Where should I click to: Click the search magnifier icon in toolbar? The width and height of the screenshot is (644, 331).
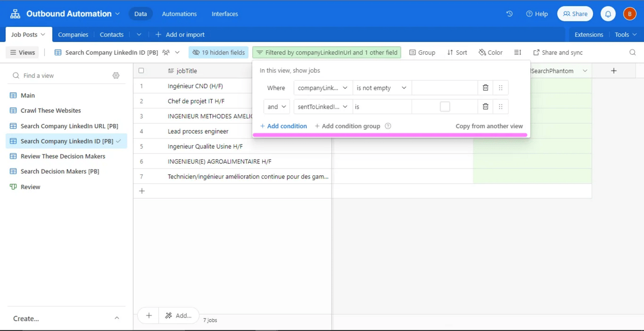(x=633, y=52)
